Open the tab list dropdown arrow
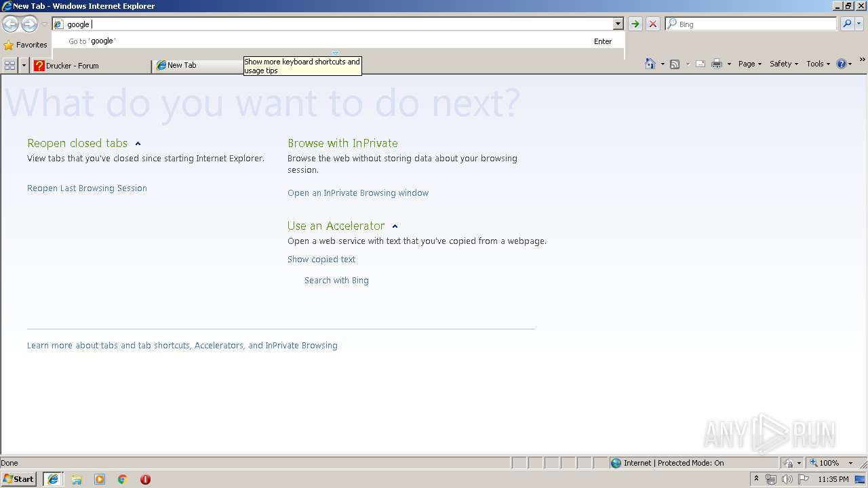Image resolution: width=868 pixels, height=488 pixels. click(x=24, y=66)
